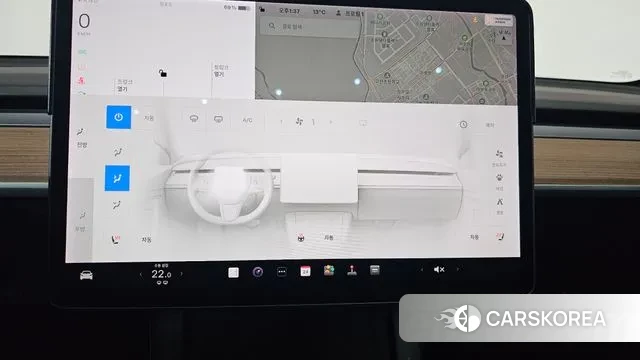Tap the passenger seat heater icon
The image size is (640, 360).
500,237
